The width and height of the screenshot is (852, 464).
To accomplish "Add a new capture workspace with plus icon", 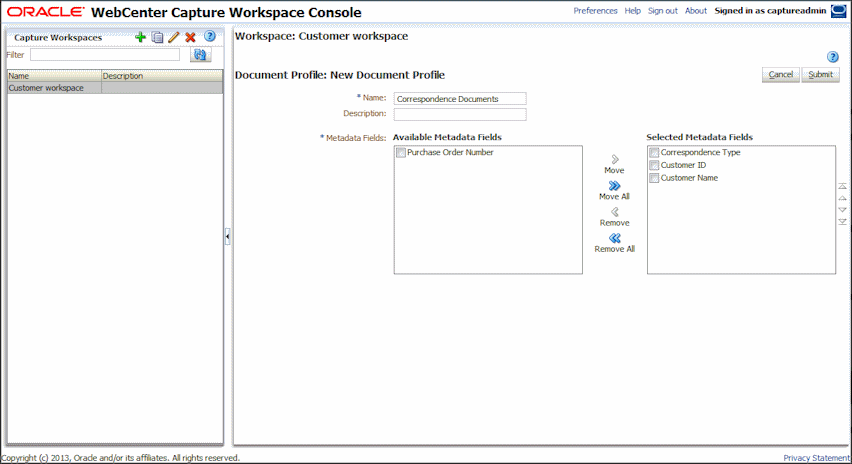I will point(140,37).
